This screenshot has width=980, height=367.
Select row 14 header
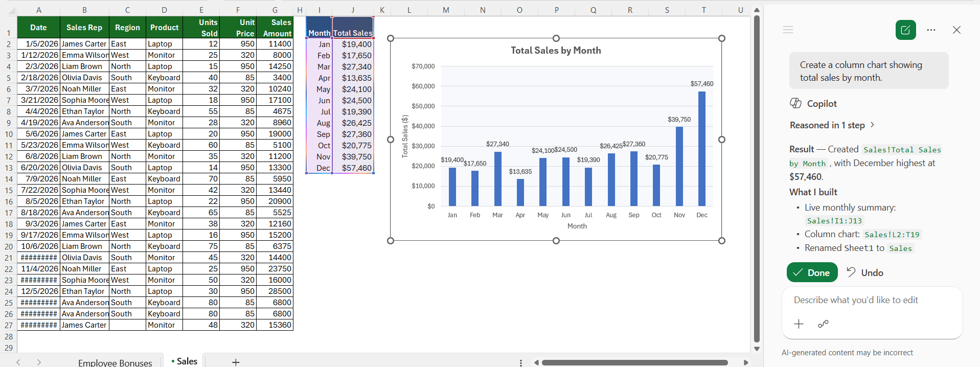click(9, 179)
